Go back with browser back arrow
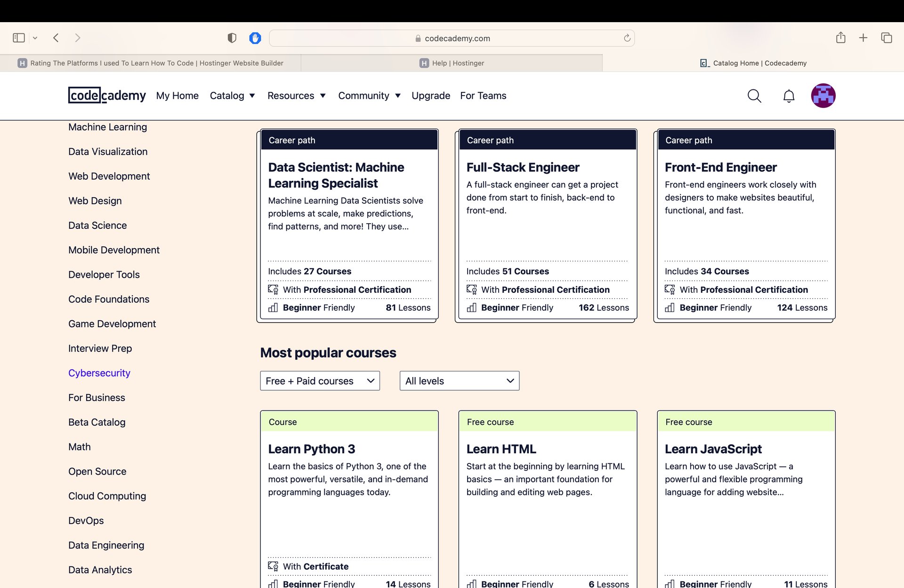 [x=56, y=38]
